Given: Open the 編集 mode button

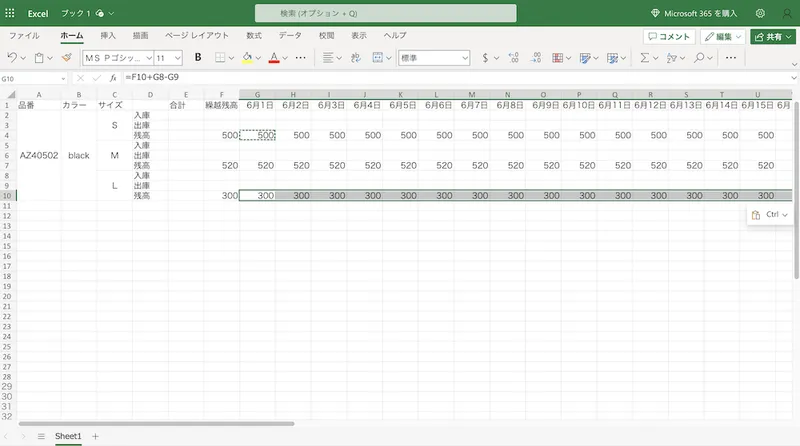Looking at the screenshot, I should click(x=723, y=37).
